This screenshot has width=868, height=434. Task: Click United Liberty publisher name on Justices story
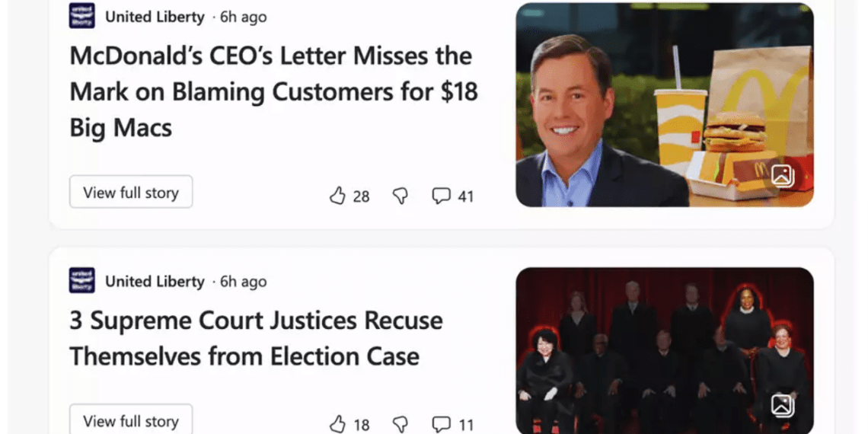coord(155,282)
